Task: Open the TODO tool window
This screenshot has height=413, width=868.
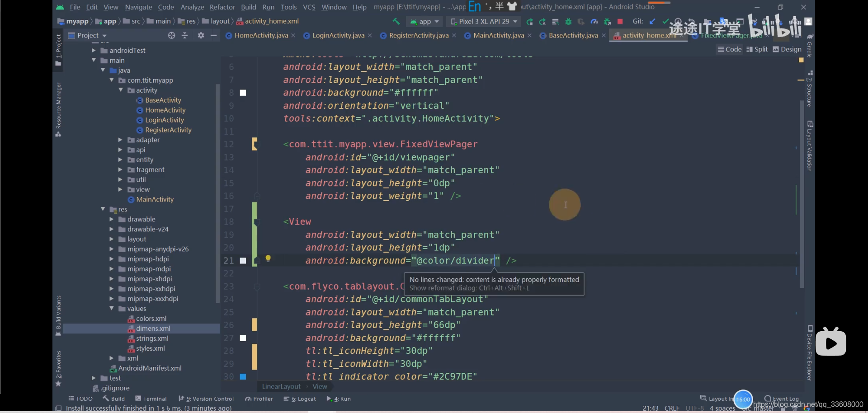Action: point(80,399)
